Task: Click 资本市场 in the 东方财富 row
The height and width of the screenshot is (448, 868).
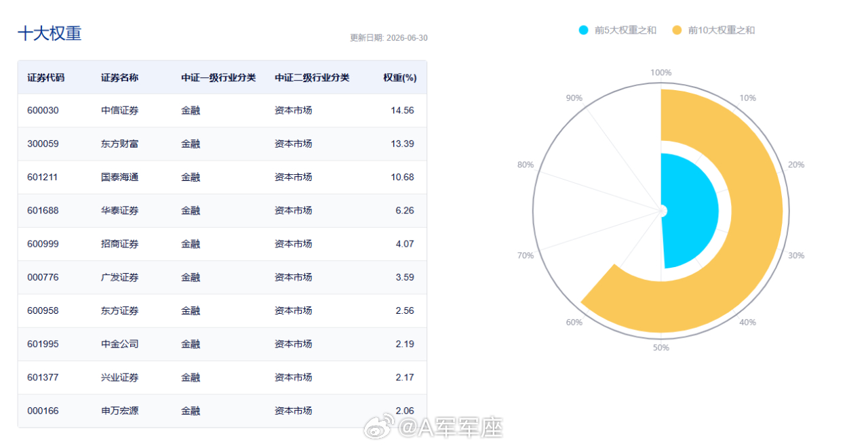Action: [x=294, y=144]
